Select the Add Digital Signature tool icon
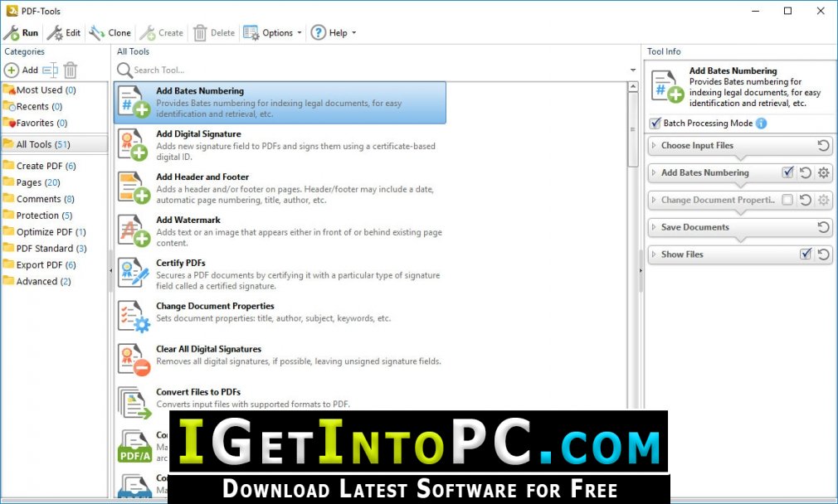This screenshot has height=504, width=838. coord(134,145)
